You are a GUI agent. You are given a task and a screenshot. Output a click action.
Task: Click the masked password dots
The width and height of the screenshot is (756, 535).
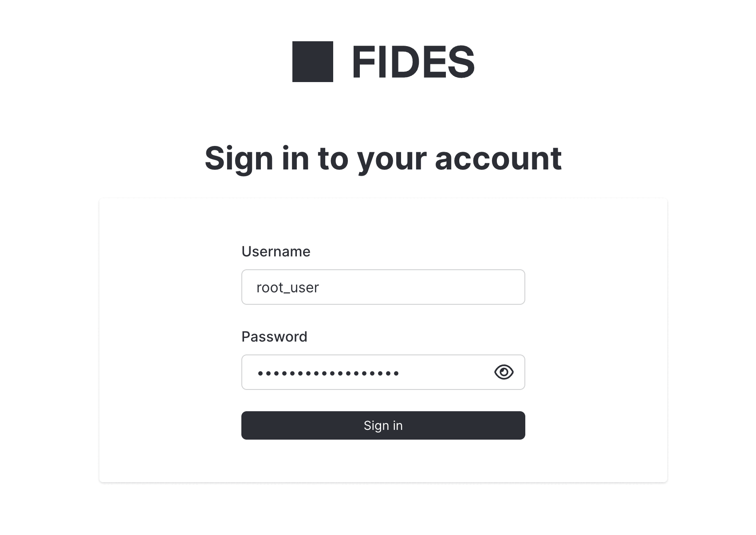point(328,373)
